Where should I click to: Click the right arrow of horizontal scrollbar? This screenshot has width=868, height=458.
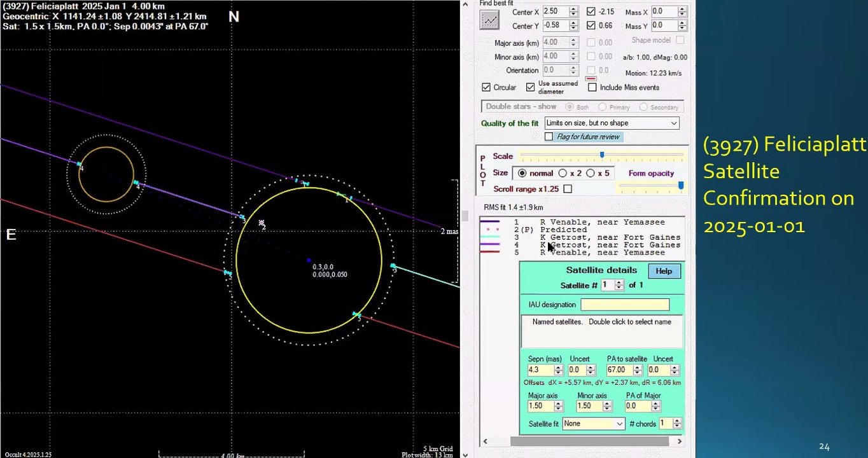pyautogui.click(x=679, y=441)
